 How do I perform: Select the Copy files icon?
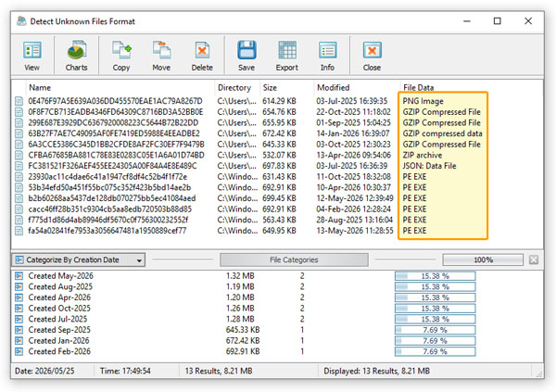point(121,50)
